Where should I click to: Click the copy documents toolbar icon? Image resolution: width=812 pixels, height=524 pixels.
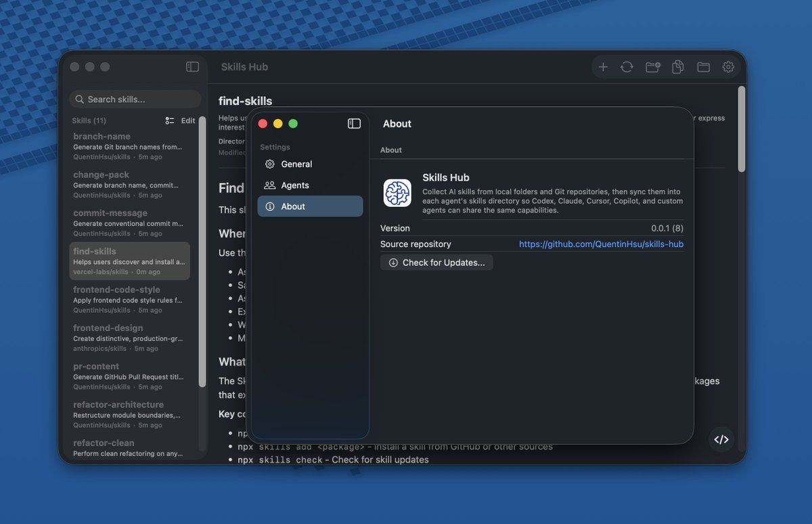(678, 67)
